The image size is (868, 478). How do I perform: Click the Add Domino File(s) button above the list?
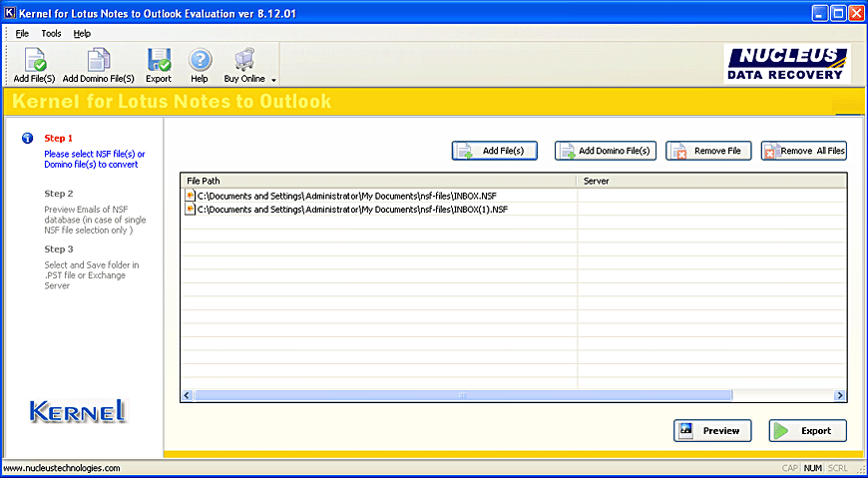[606, 151]
